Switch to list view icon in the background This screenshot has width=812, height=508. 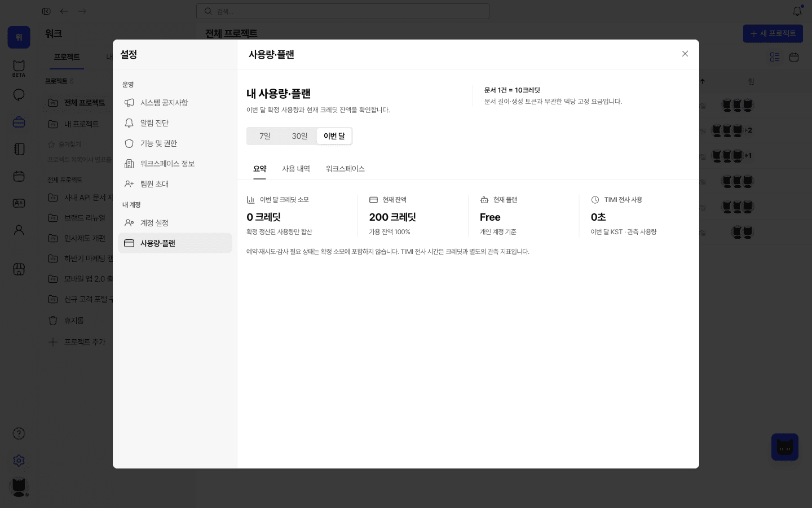point(775,57)
